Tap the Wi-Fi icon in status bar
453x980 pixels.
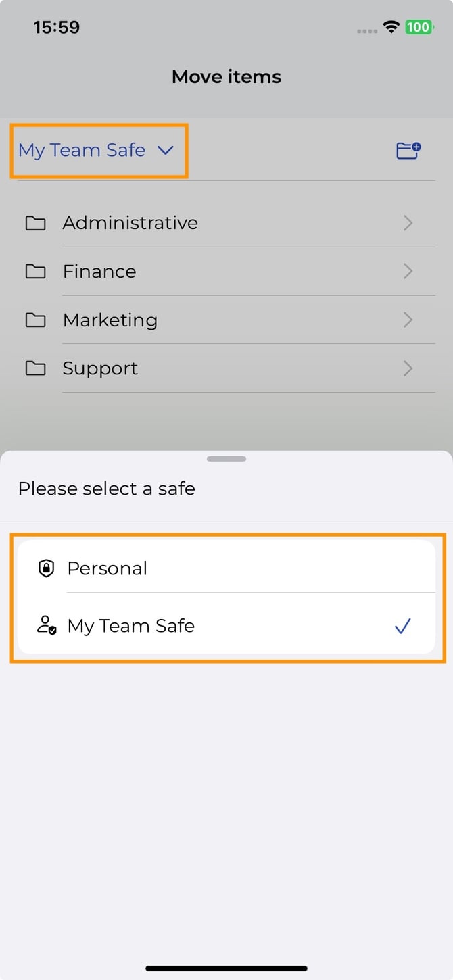(x=391, y=27)
